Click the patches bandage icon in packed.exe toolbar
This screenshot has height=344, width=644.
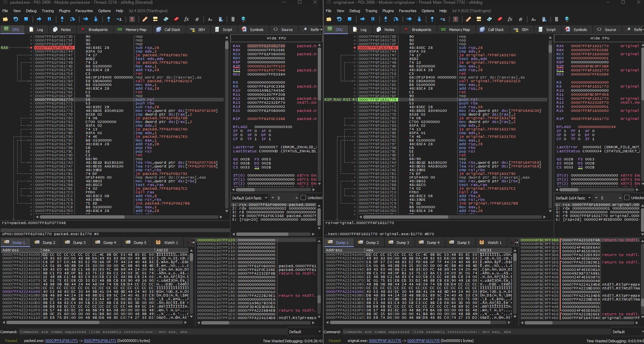(145, 19)
